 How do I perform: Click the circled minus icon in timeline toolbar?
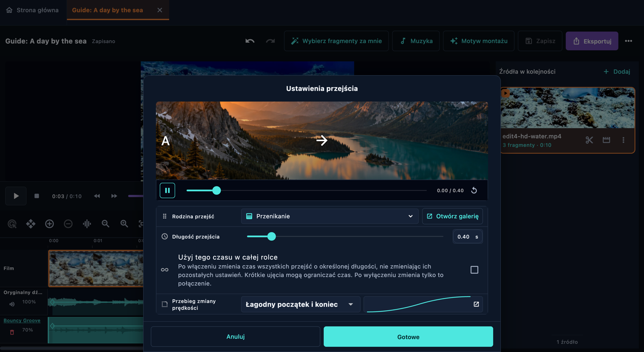68,223
